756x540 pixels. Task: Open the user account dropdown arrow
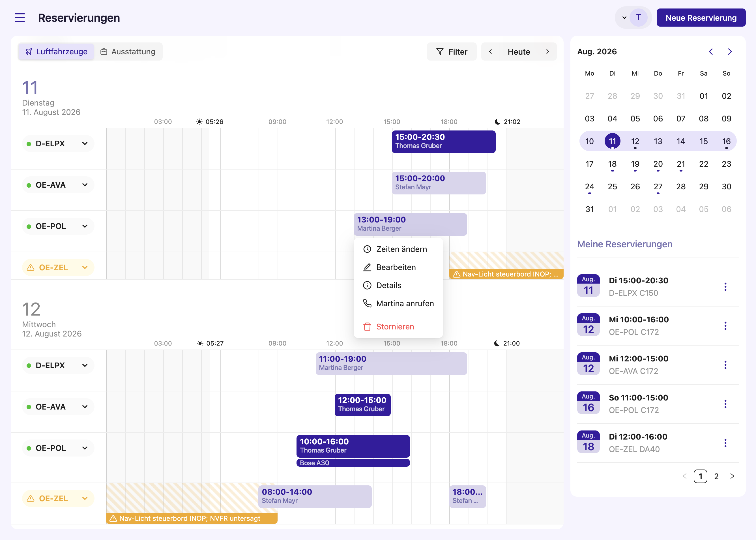pyautogui.click(x=624, y=18)
